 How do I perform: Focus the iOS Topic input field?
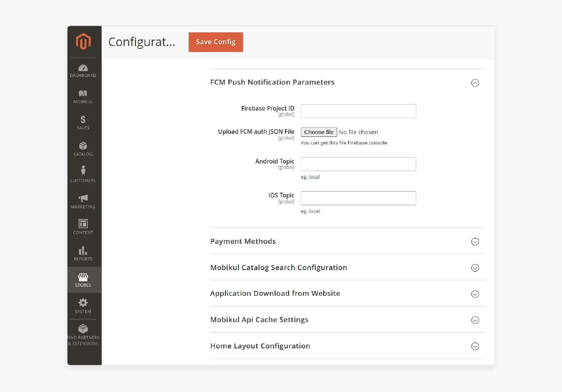pyautogui.click(x=358, y=198)
